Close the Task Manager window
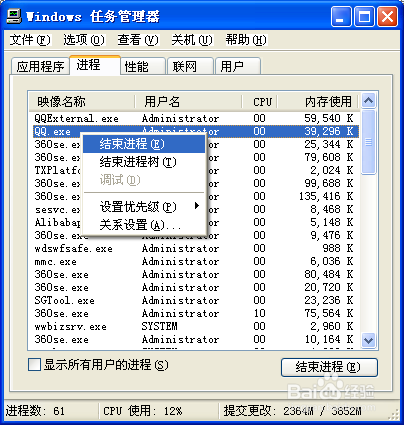This screenshot has width=404, height=425. pyautogui.click(x=387, y=16)
